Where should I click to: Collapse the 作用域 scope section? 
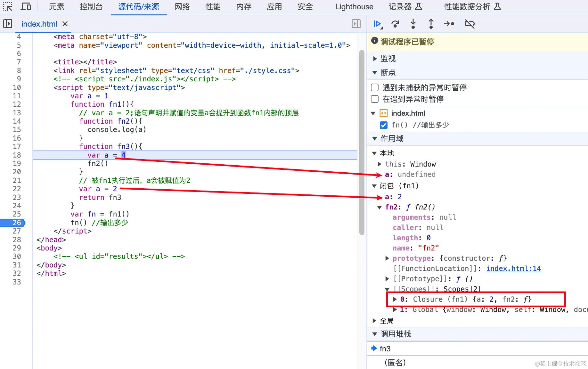click(375, 139)
